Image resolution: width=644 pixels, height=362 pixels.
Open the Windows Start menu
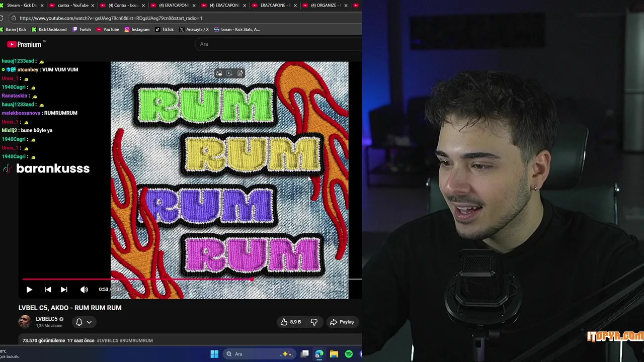214,354
